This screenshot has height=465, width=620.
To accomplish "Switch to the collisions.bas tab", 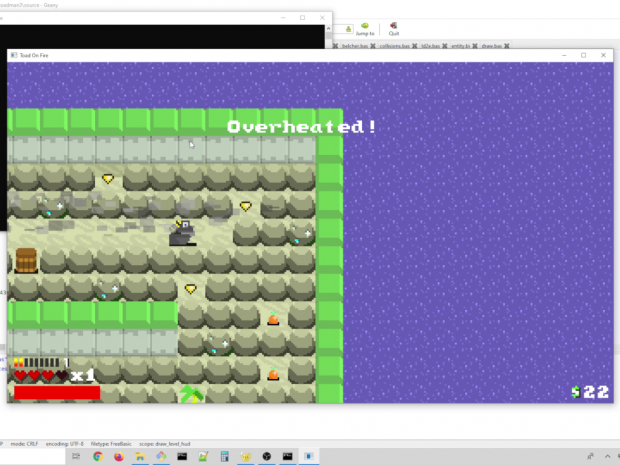I will click(x=395, y=46).
